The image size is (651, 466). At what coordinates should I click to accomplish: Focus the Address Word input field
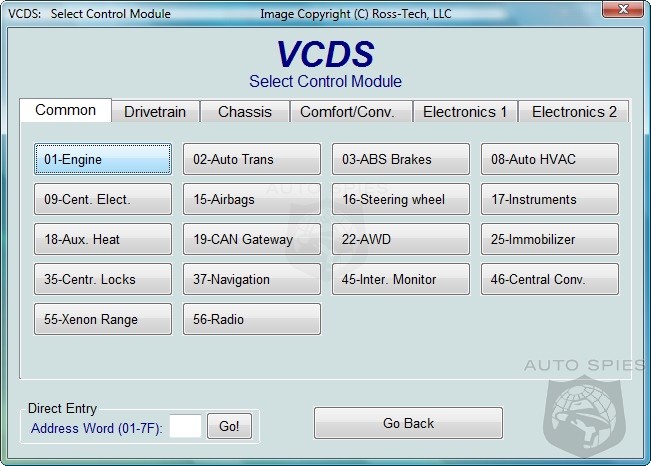(185, 426)
